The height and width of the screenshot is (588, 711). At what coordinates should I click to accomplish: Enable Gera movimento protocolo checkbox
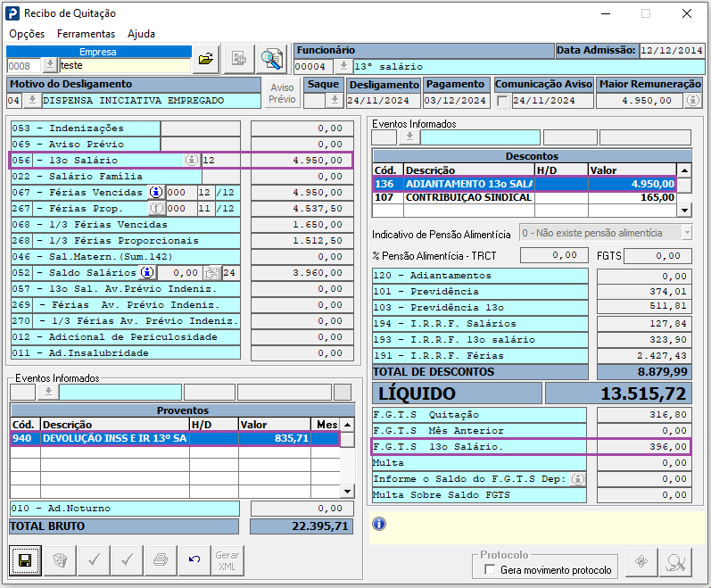(x=489, y=569)
